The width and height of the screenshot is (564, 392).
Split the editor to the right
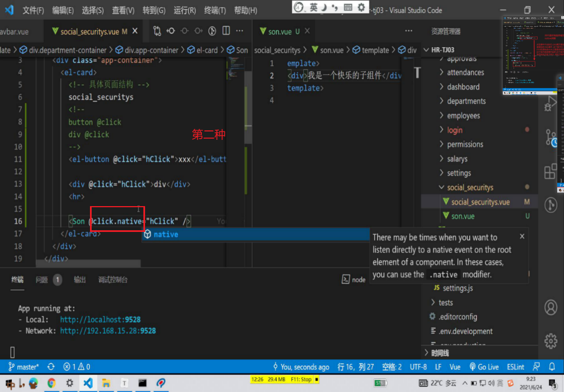(226, 31)
